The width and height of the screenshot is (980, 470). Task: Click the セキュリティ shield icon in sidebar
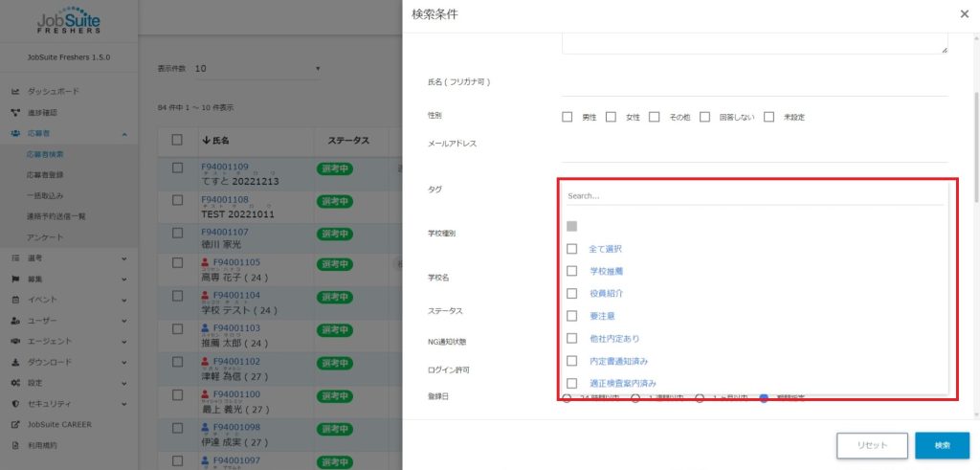click(15, 404)
